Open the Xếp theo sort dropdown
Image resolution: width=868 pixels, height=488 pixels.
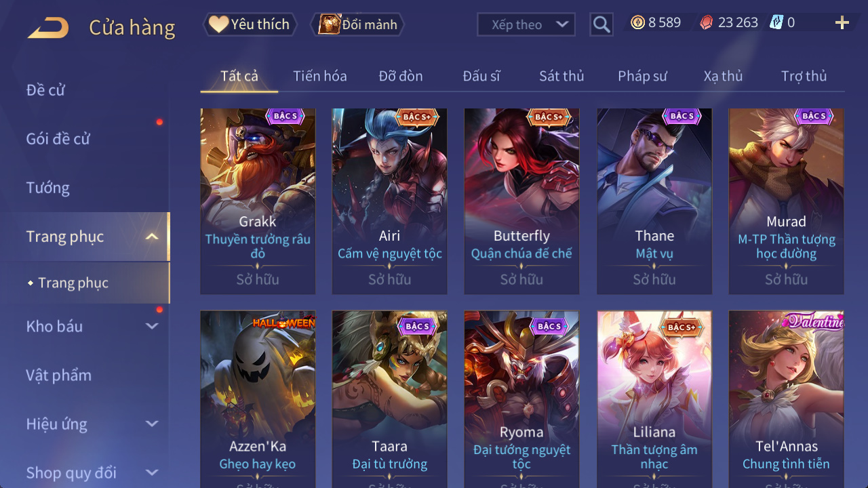[x=526, y=24]
